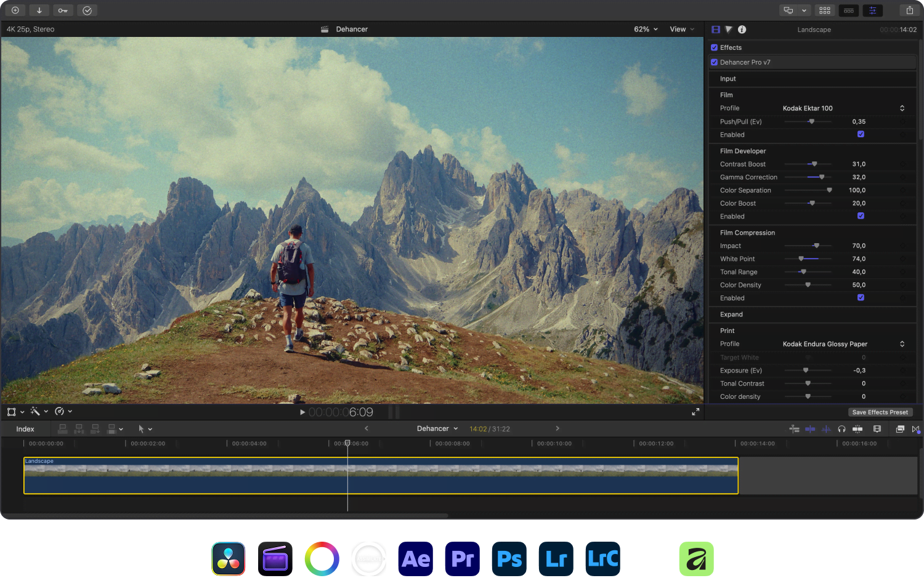This screenshot has height=586, width=924.
Task: Uncheck the Effects checkbox
Action: 715,47
